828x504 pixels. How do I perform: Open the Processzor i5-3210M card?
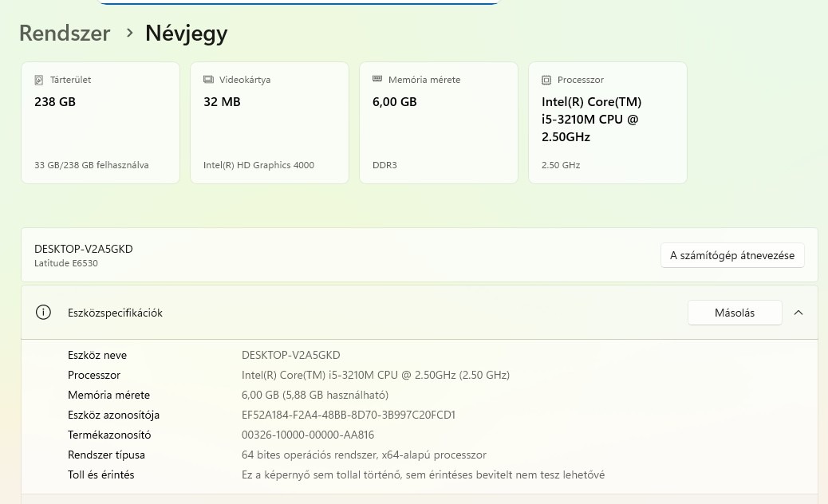(x=608, y=123)
